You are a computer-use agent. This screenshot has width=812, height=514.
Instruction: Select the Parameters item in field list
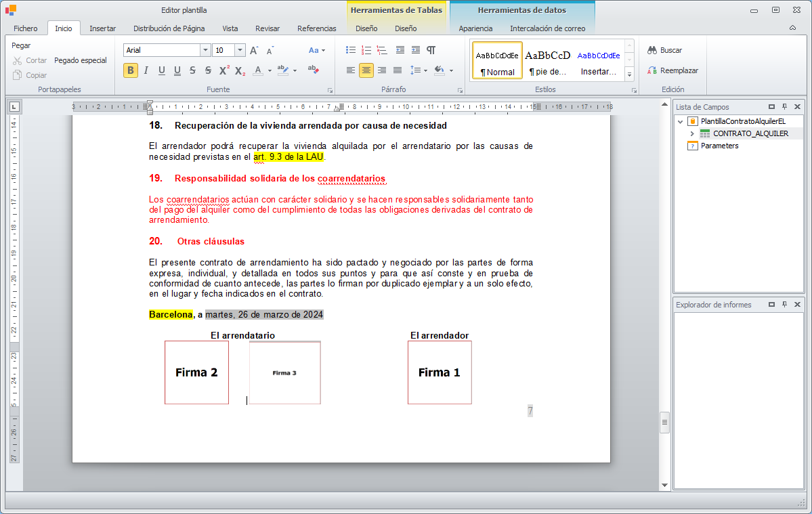719,146
